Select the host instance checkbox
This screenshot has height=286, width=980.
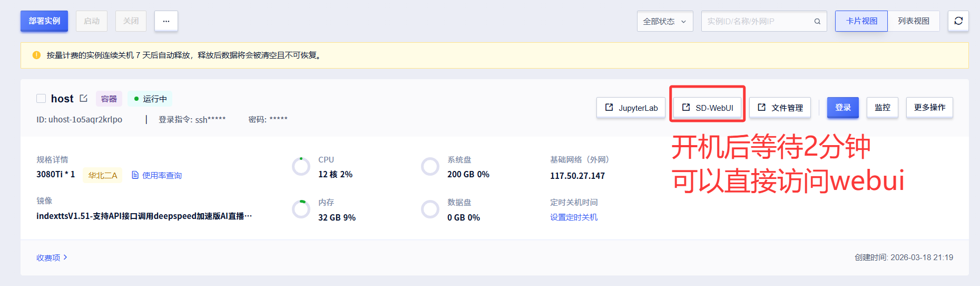coord(41,99)
